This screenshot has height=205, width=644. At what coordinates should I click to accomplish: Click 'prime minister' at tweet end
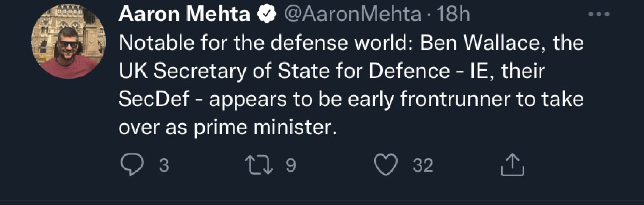265,127
